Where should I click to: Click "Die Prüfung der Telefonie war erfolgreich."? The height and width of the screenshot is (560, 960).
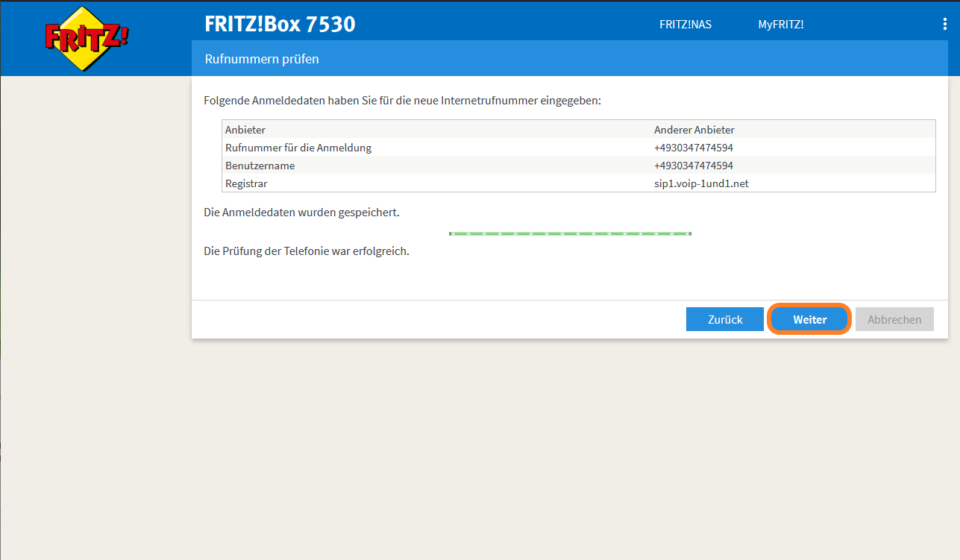coord(307,251)
